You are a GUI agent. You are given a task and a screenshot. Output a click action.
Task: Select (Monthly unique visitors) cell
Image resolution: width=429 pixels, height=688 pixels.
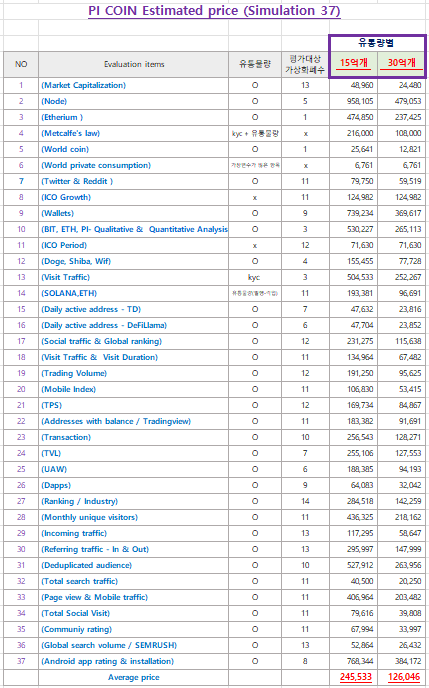pyautogui.click(x=134, y=518)
